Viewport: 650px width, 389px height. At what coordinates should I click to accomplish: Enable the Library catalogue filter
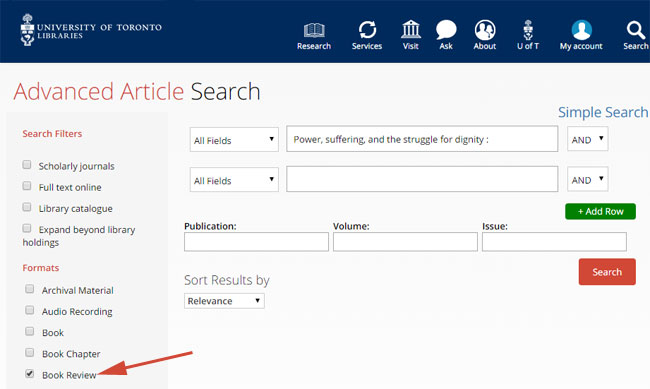pyautogui.click(x=27, y=207)
